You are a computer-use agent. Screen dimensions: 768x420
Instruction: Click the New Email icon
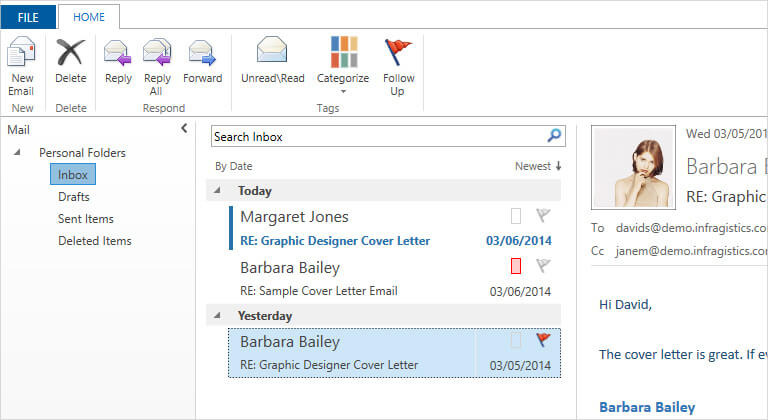pos(21,54)
